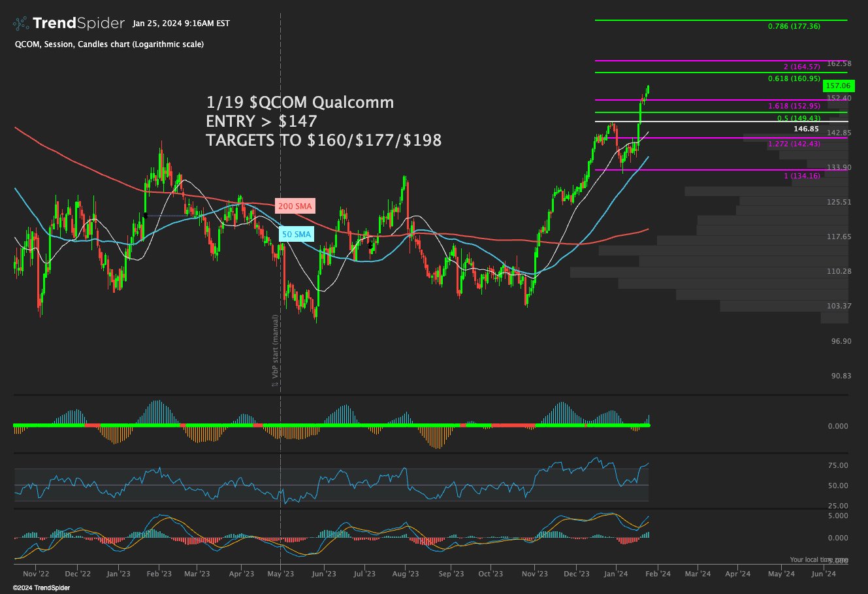868x594 pixels.
Task: Expand the VbP start (manual) marker
Action: pos(275,350)
